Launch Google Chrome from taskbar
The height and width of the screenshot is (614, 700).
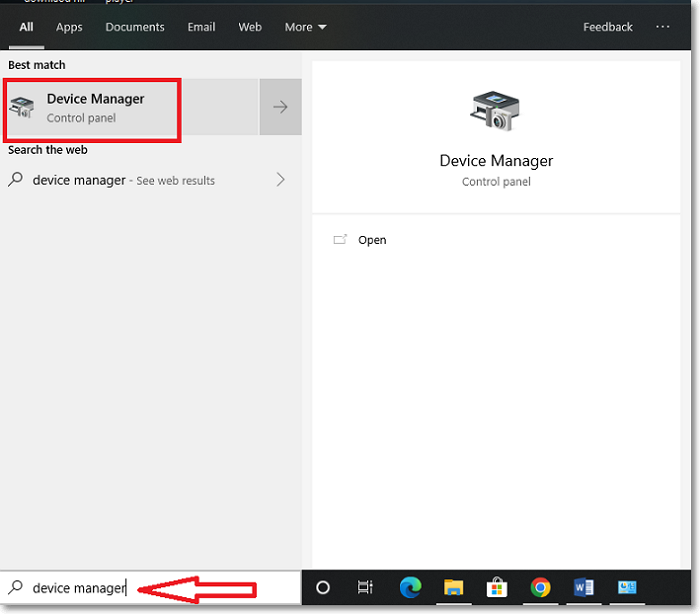(x=540, y=588)
